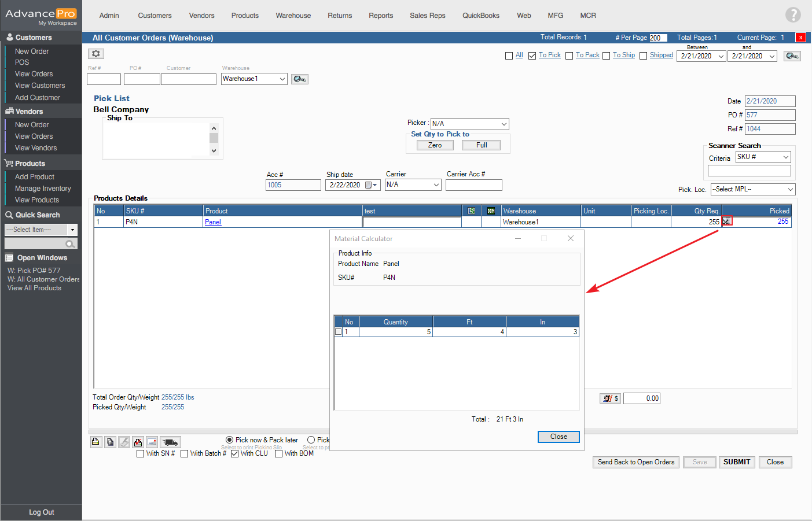The image size is (812, 521).
Task: Uncheck the With CLU checkbox
Action: coord(235,454)
